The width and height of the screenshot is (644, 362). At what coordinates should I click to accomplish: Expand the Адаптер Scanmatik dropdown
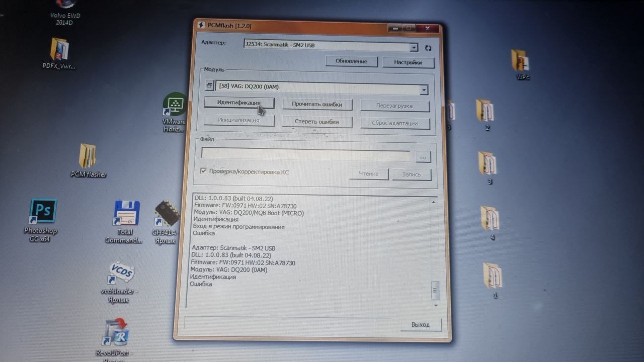(x=414, y=47)
